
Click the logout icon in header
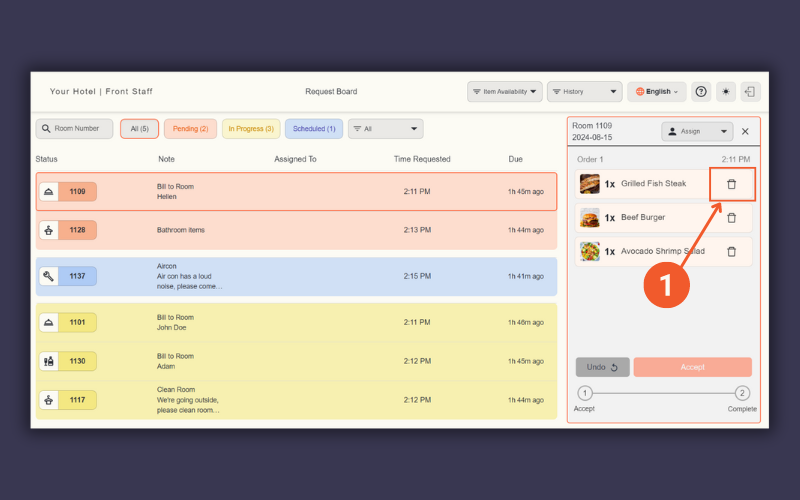[x=750, y=92]
